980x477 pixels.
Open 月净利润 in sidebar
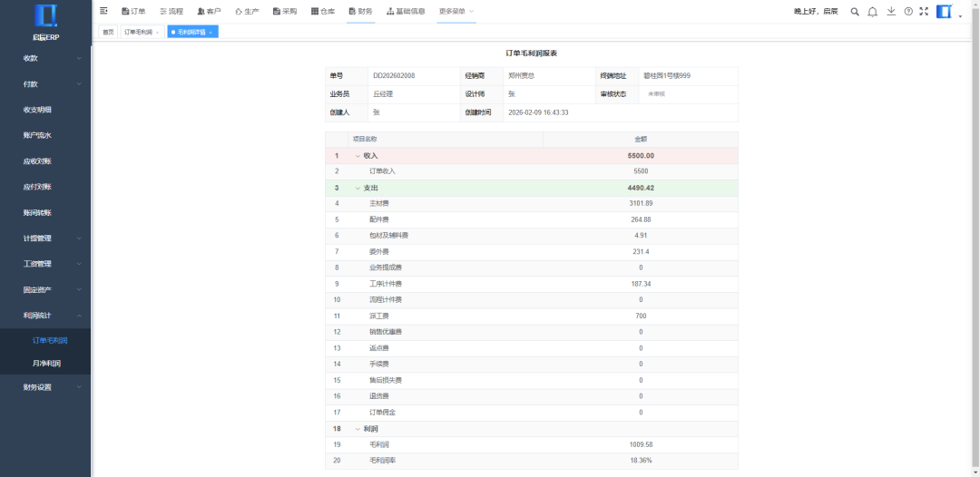[45, 364]
